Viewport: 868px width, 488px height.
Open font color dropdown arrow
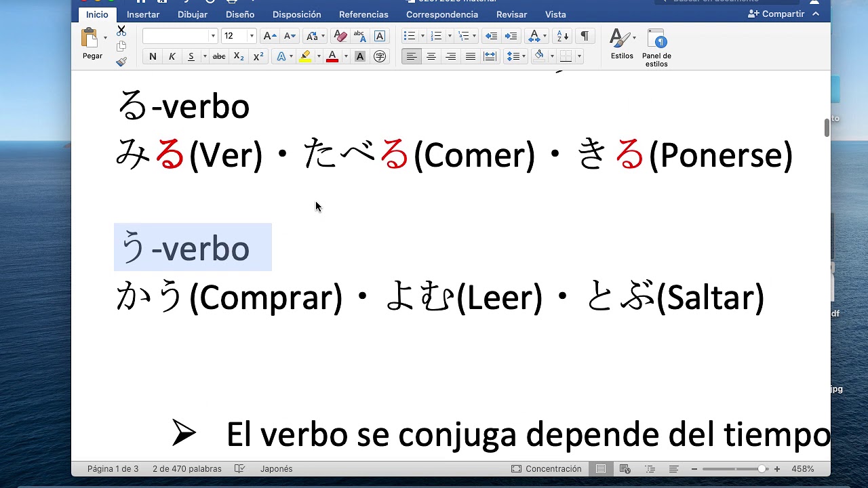(x=346, y=56)
